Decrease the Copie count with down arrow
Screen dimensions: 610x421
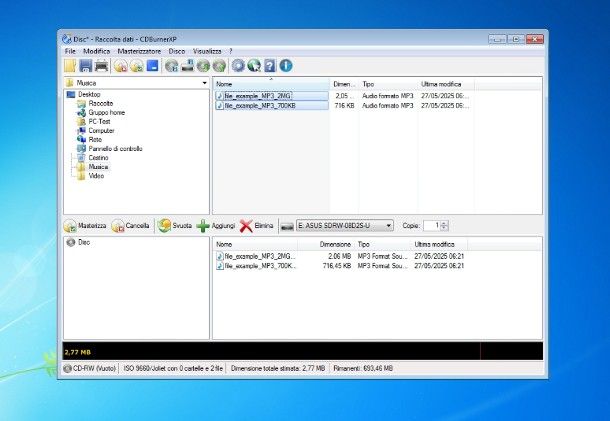tap(444, 228)
